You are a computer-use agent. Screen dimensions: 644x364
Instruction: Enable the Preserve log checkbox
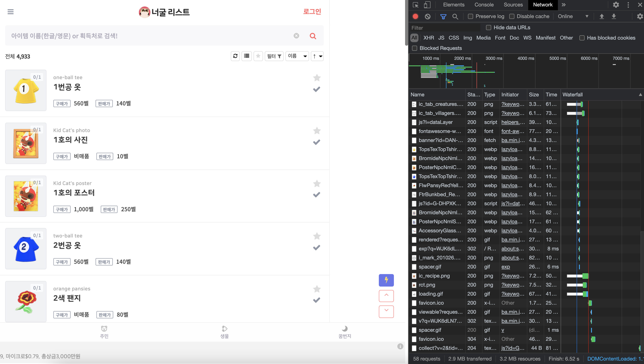[x=471, y=17]
